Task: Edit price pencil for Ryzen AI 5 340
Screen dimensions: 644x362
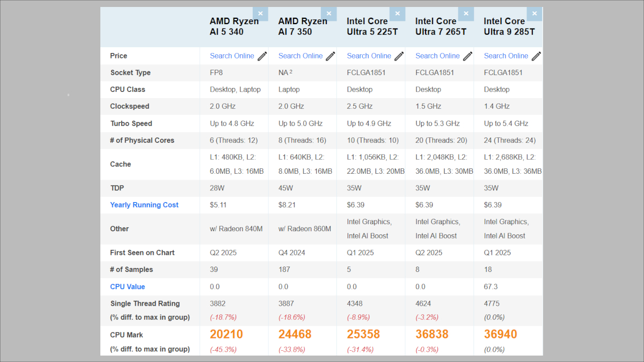Action: [262, 56]
